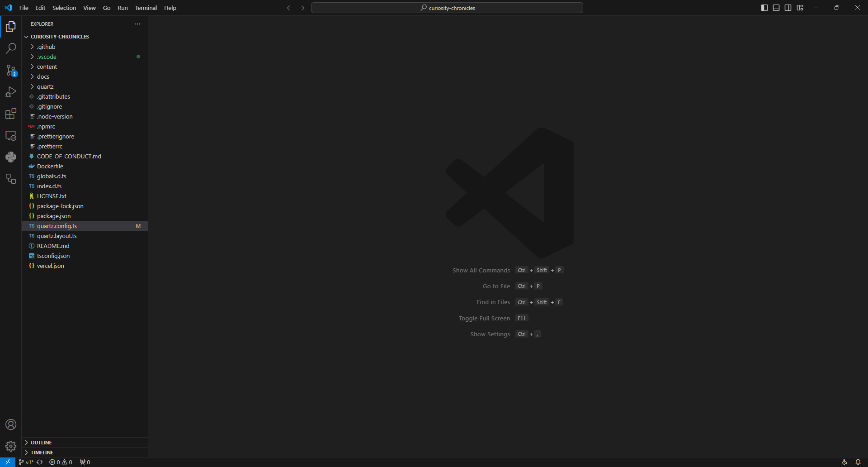This screenshot has width=868, height=467.
Task: Open the Python activity bar icon
Action: point(11,157)
